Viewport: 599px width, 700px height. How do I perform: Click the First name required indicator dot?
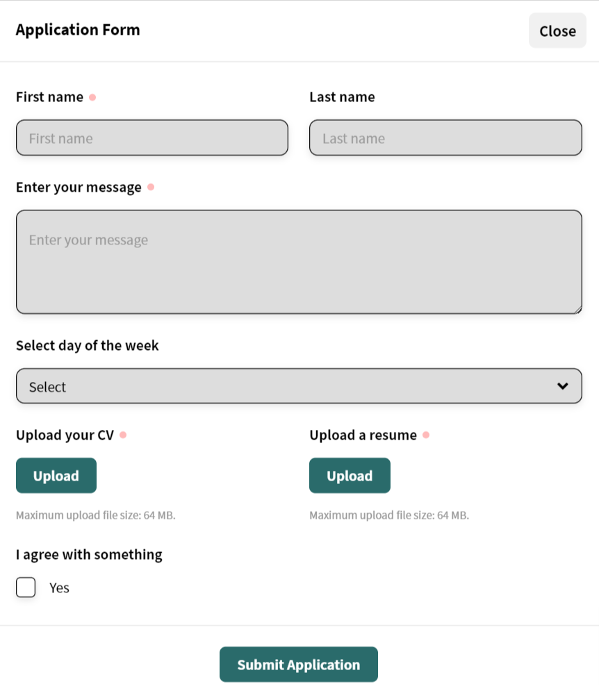click(x=92, y=97)
